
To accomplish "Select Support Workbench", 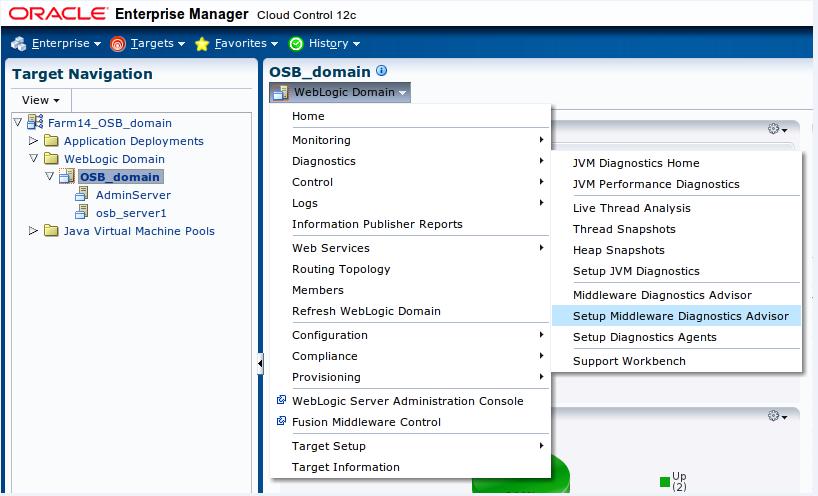I will click(x=676, y=361).
